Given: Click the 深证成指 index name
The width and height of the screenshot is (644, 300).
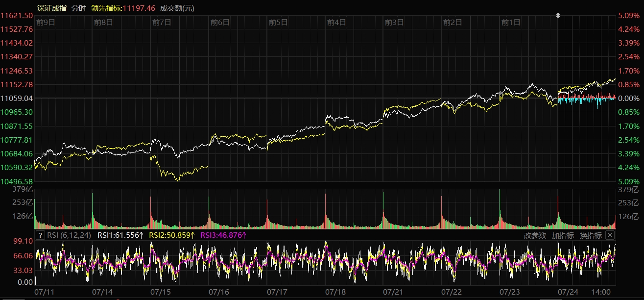Looking at the screenshot, I should [52, 8].
